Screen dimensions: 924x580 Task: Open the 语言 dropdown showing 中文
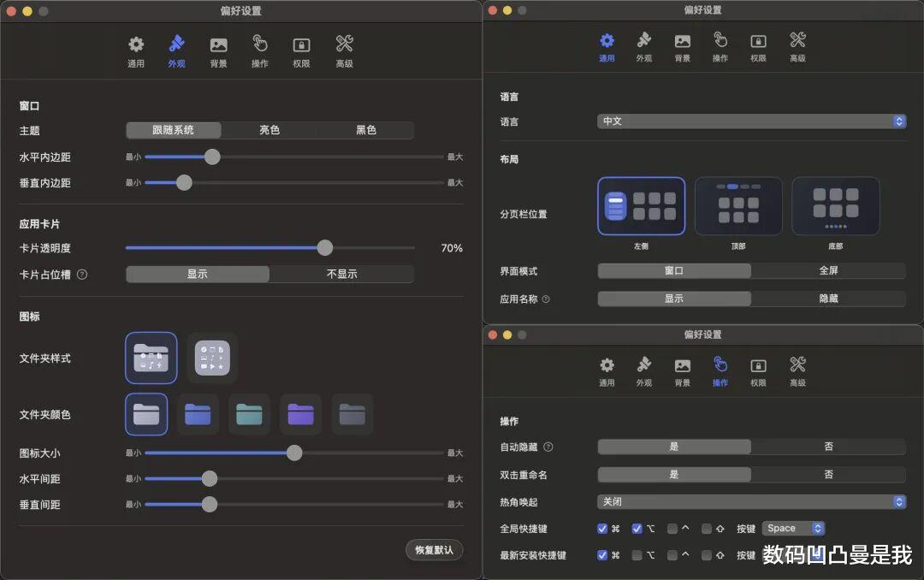751,121
